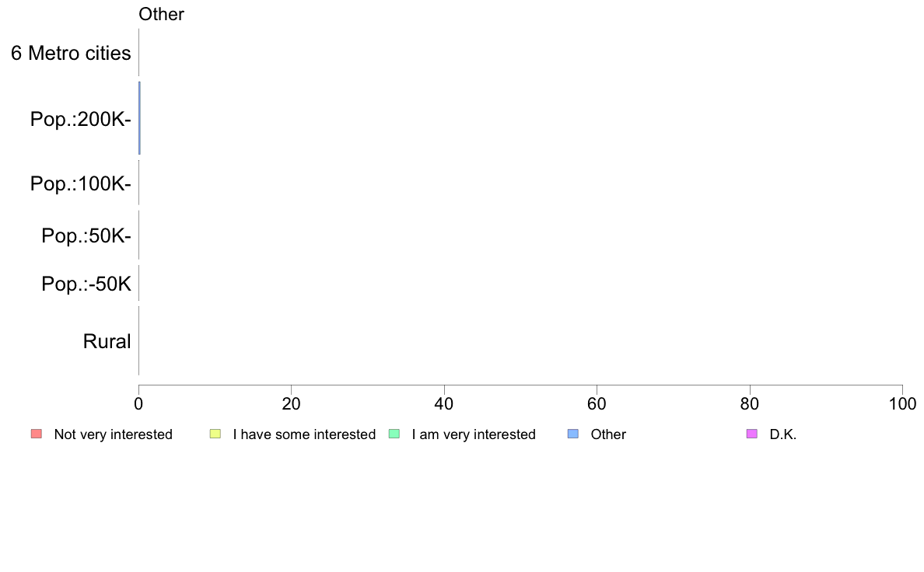Viewport: 924px width, 572px height.
Task: Select the I have some interested legend label
Action: tap(304, 434)
